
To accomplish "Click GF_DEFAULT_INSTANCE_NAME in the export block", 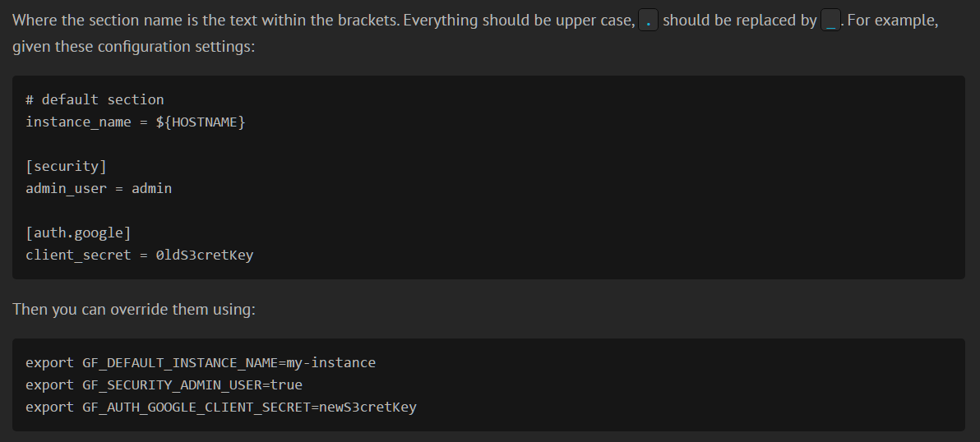I will [x=180, y=363].
